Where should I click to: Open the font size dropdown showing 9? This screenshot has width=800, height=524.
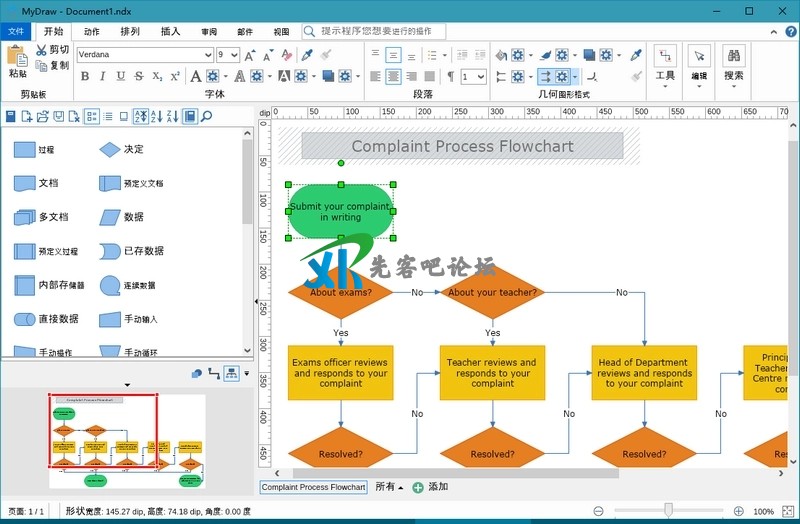235,55
